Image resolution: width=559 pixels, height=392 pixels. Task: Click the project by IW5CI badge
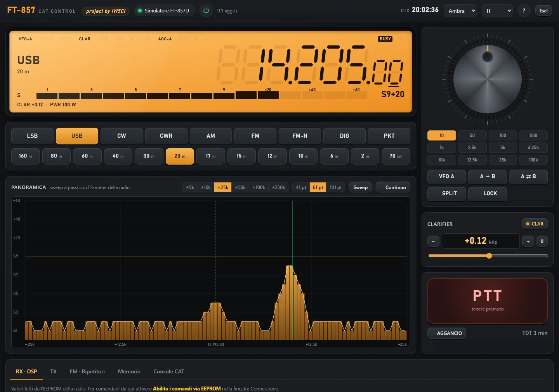click(106, 11)
